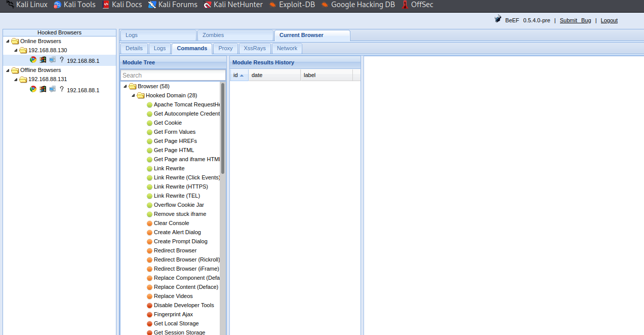Click the Module Tree vertical scrollbar
This screenshot has height=335, width=644.
coord(223,129)
